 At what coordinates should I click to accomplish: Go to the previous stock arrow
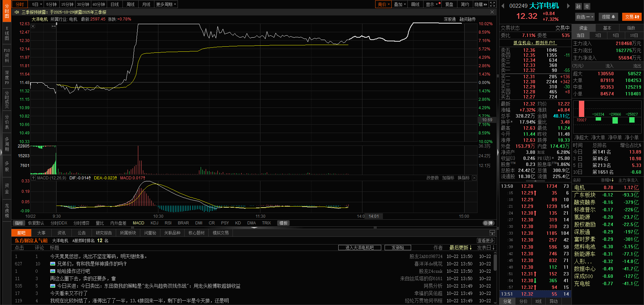(503, 6)
